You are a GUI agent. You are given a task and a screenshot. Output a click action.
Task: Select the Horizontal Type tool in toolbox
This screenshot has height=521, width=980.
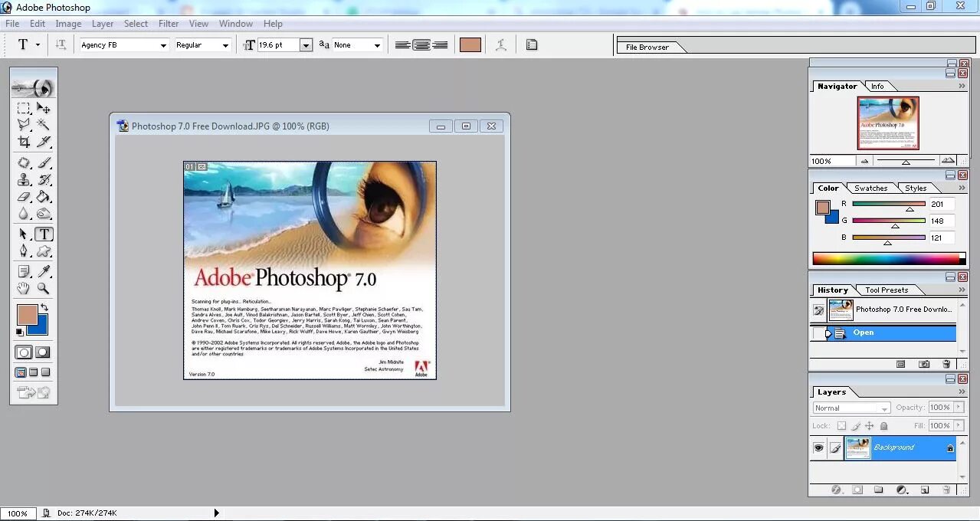point(44,234)
